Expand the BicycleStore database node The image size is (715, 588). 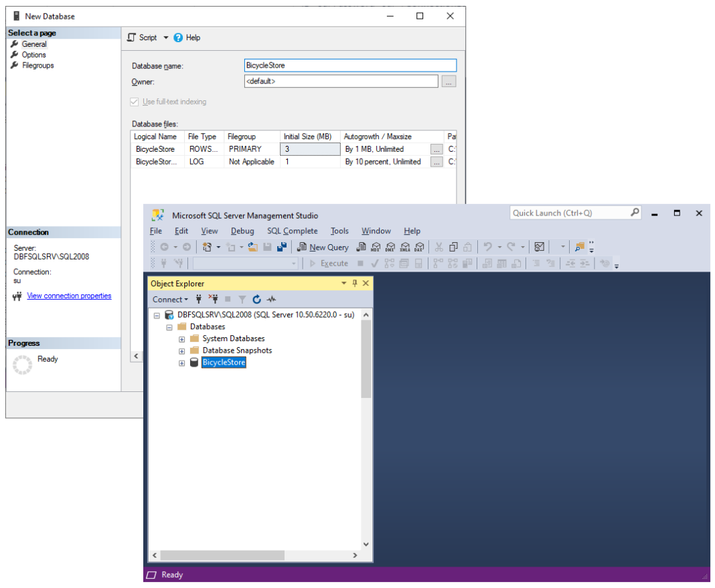181,363
